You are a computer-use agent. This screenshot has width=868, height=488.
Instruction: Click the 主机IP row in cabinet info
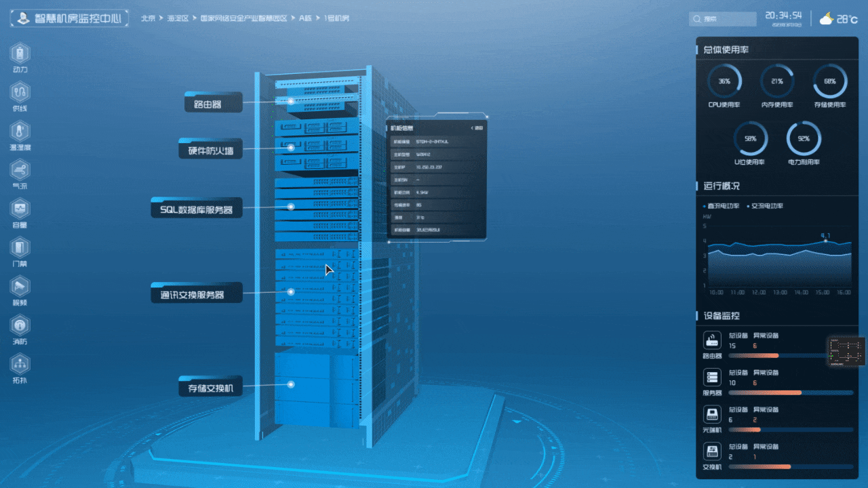pyautogui.click(x=437, y=167)
